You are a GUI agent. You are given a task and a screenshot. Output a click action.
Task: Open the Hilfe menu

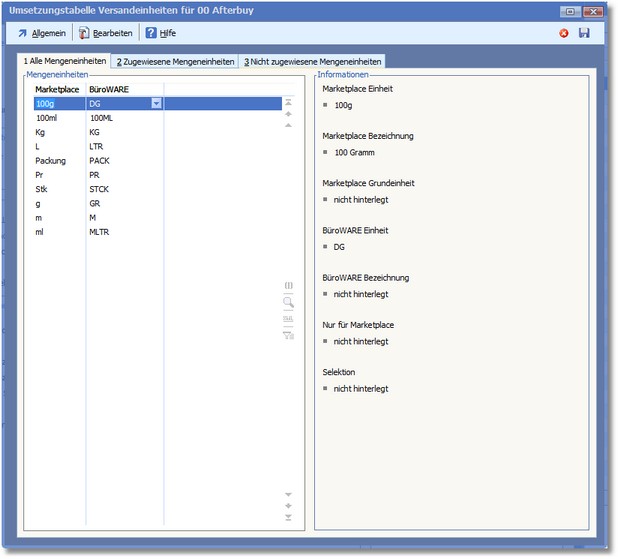click(160, 33)
